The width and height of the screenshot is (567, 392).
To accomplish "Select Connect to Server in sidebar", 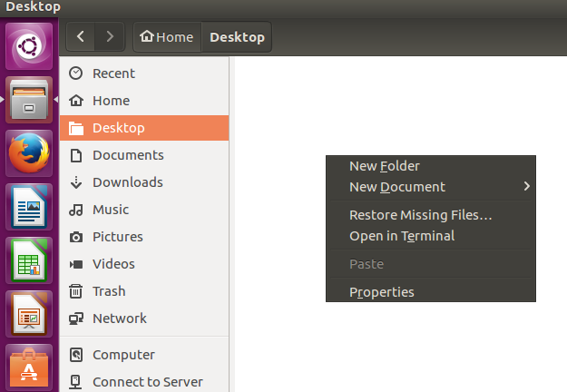I will pyautogui.click(x=147, y=382).
